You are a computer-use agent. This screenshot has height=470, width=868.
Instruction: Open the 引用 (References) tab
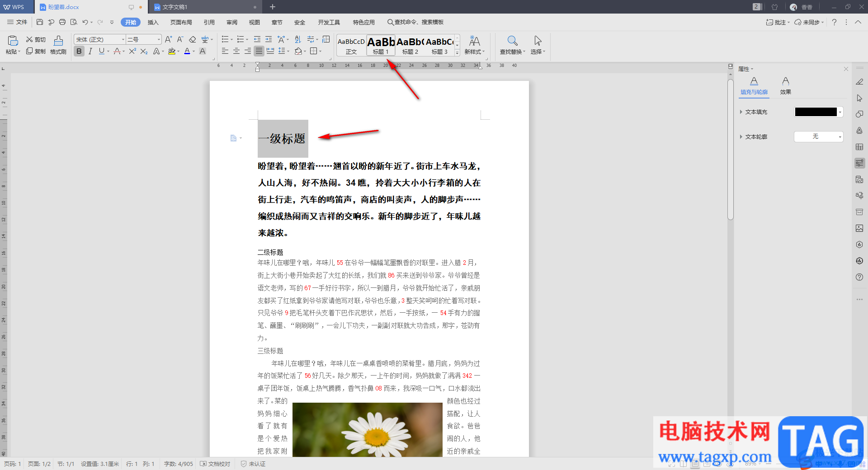pyautogui.click(x=209, y=22)
